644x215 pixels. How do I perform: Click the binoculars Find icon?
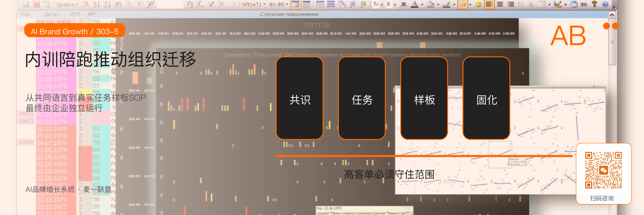(x=118, y=4)
